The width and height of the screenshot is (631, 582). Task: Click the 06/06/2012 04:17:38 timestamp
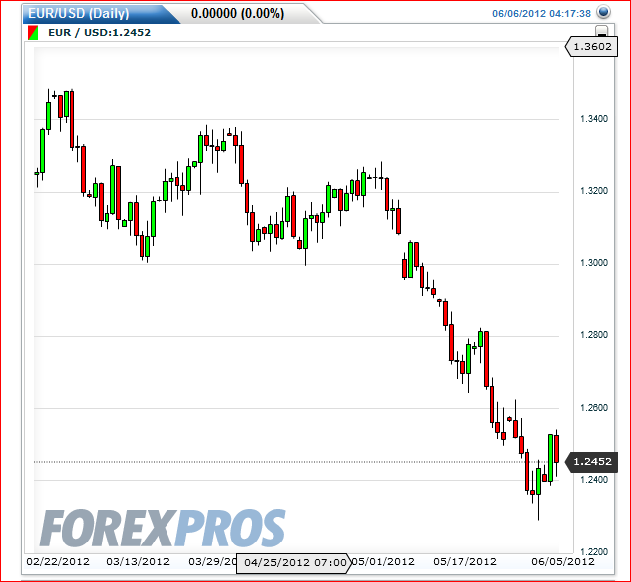point(541,14)
